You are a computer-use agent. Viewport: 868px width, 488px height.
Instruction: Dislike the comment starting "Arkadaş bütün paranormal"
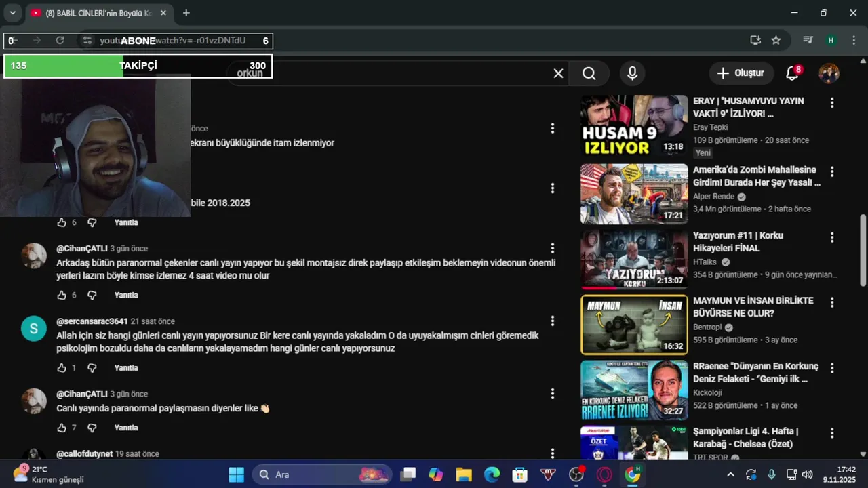[x=92, y=296]
